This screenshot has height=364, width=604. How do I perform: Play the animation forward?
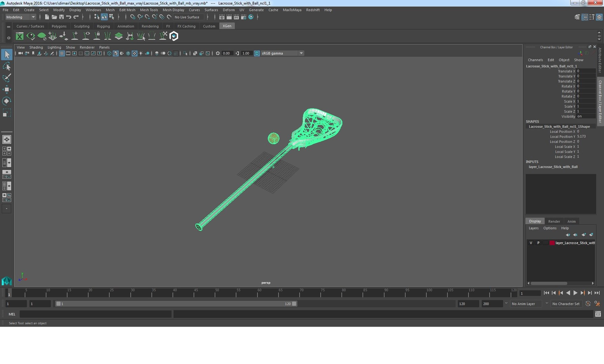(x=575, y=293)
